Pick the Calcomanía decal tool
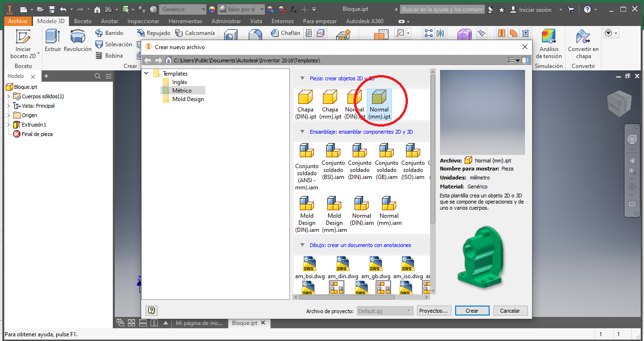 click(195, 33)
